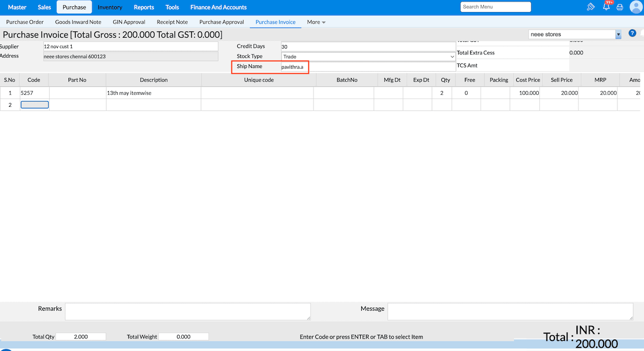Click the Code cell in row 2

click(x=35, y=105)
